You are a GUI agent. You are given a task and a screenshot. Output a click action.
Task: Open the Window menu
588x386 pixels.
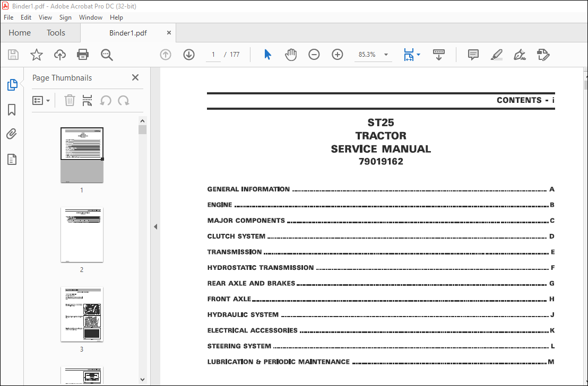coord(90,17)
